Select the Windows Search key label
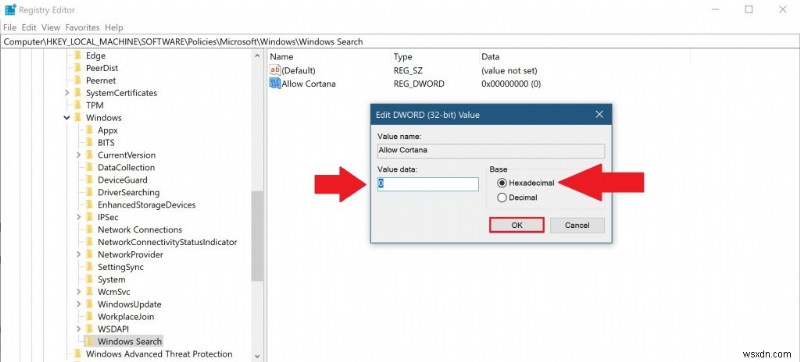The width and height of the screenshot is (800, 362). 130,342
